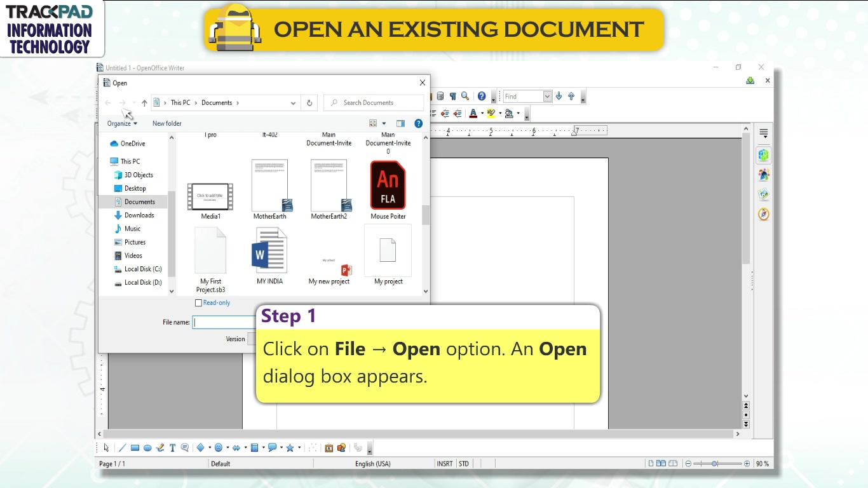Insert picture From File icon
Viewport: 868px width, 488px height.
(x=341, y=448)
